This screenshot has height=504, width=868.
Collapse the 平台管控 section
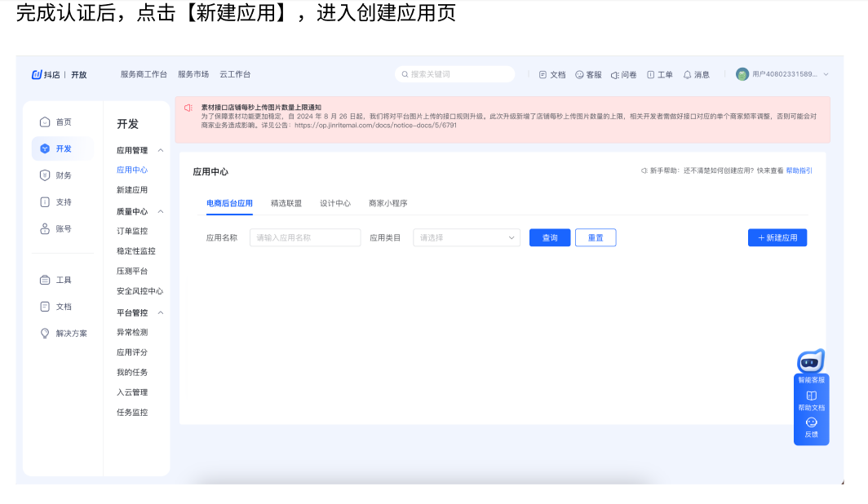tap(161, 312)
